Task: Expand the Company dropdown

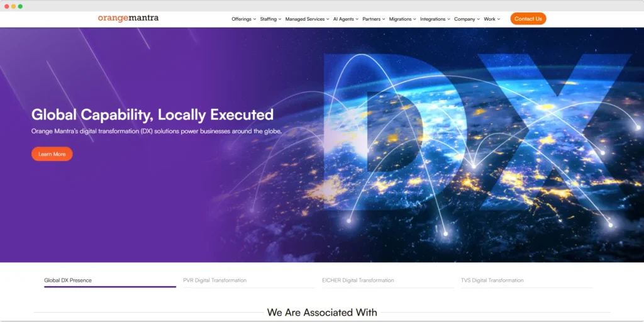Action: [467, 19]
